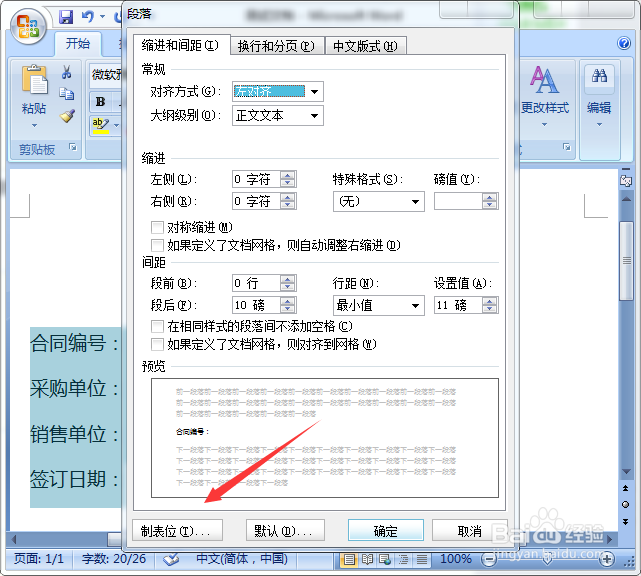641x576 pixels.
Task: Confirm with the OK button
Action: click(385, 531)
